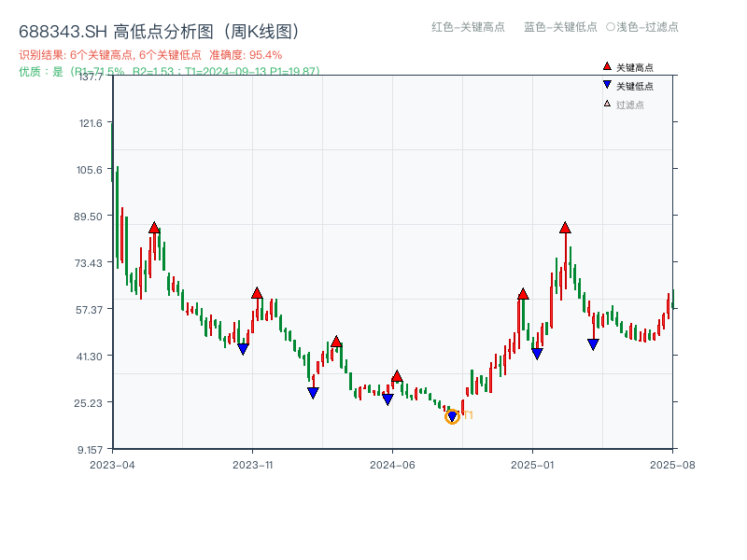This screenshot has height=560, width=747.
Task: Select the red 关键高点 triangle in the legend box
Action: [x=605, y=65]
